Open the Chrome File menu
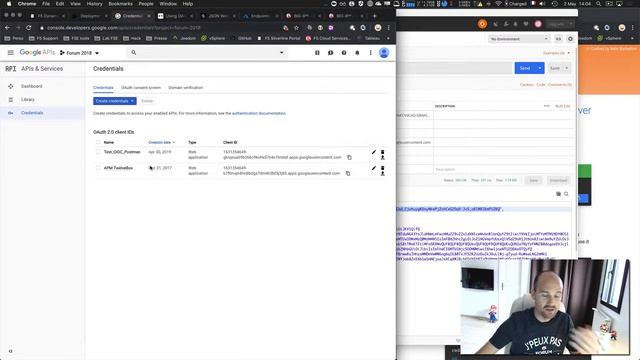This screenshot has width=640, height=360. [x=46, y=4]
